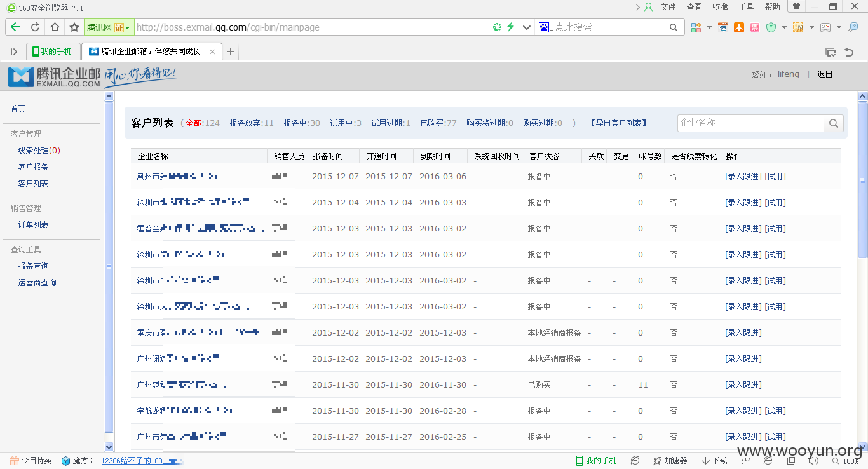The width and height of the screenshot is (868, 469).
Task: Open the 工具 menu
Action: (x=746, y=7)
